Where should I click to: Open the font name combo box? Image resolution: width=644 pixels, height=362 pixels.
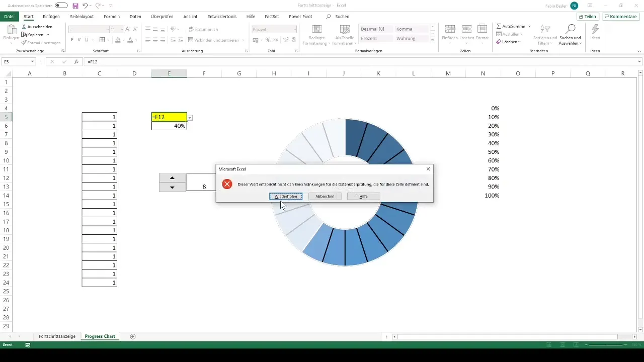coord(89,30)
